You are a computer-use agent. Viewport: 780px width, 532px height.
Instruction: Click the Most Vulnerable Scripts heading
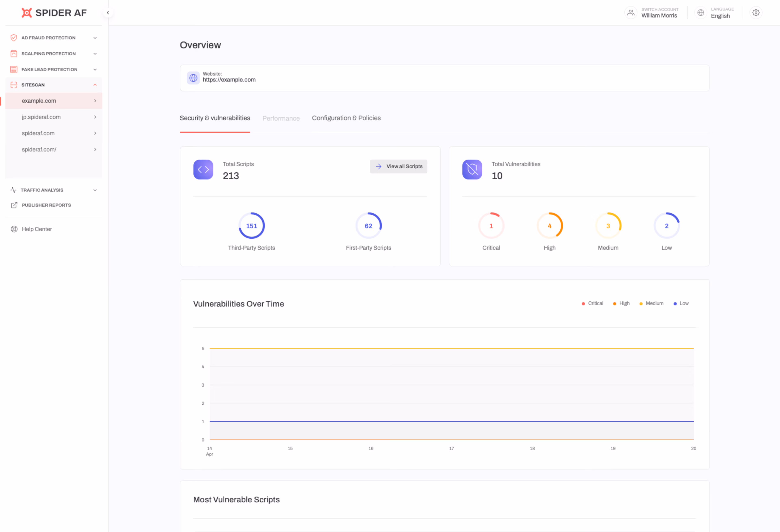click(x=236, y=500)
